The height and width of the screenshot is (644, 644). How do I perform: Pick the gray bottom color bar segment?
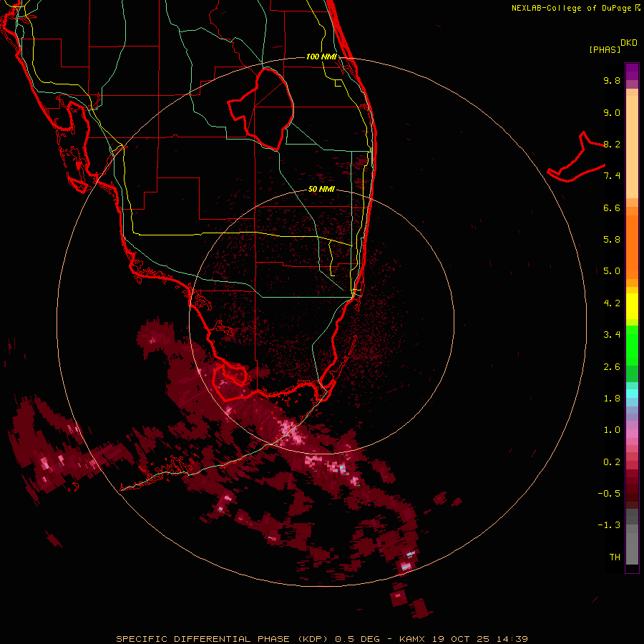[632, 546]
